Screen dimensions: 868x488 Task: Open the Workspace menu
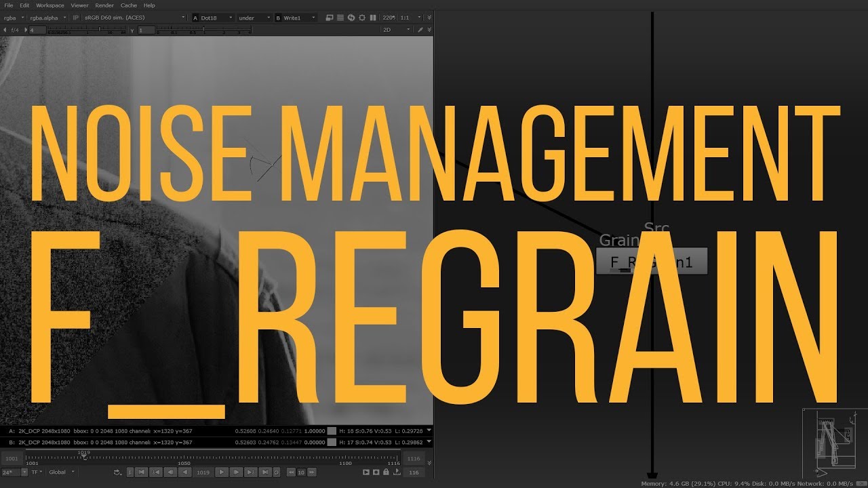pyautogui.click(x=50, y=5)
